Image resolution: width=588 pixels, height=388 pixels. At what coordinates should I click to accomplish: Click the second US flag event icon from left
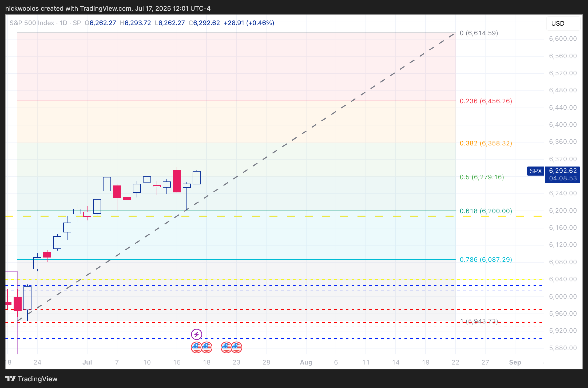pyautogui.click(x=207, y=347)
